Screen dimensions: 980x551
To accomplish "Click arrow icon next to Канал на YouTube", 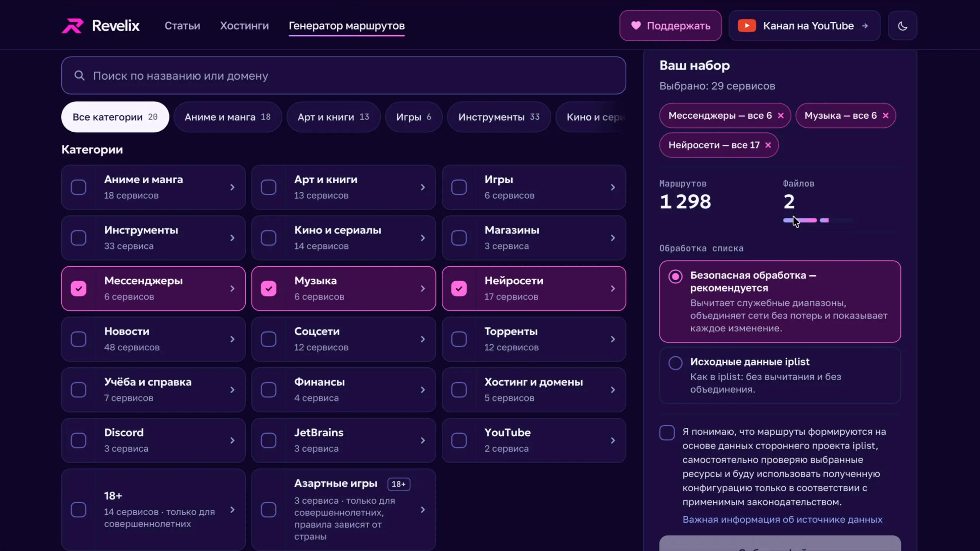I will coord(865,26).
